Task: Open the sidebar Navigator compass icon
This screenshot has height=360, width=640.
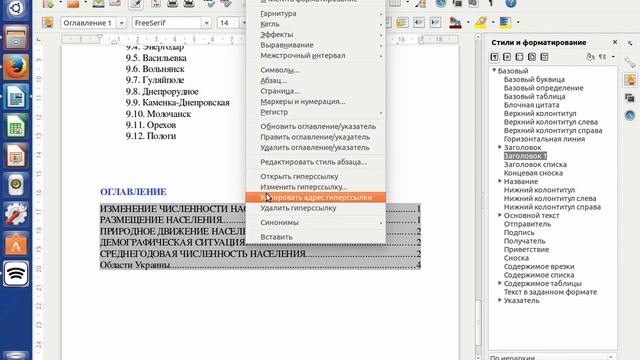Action: 630,116
